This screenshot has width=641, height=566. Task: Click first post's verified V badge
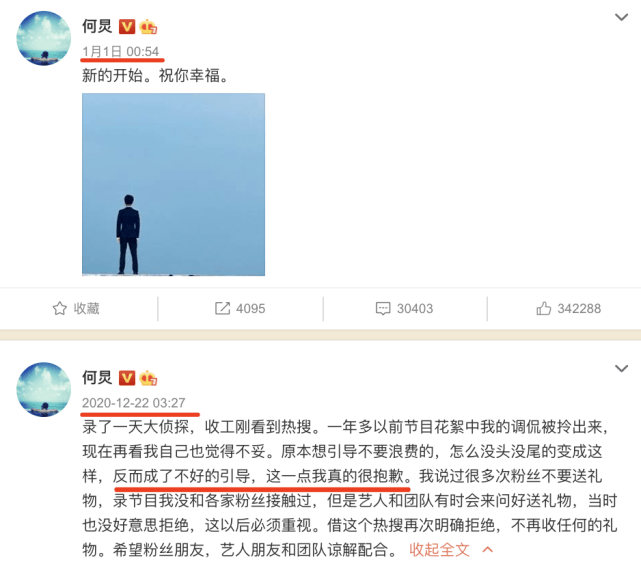(127, 27)
